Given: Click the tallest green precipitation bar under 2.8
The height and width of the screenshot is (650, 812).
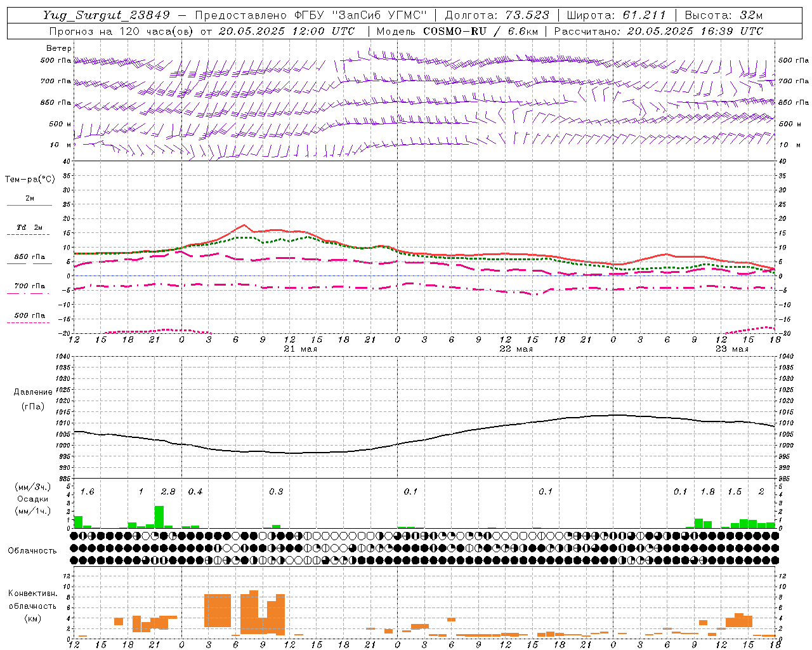Looking at the screenshot, I should coord(159,517).
